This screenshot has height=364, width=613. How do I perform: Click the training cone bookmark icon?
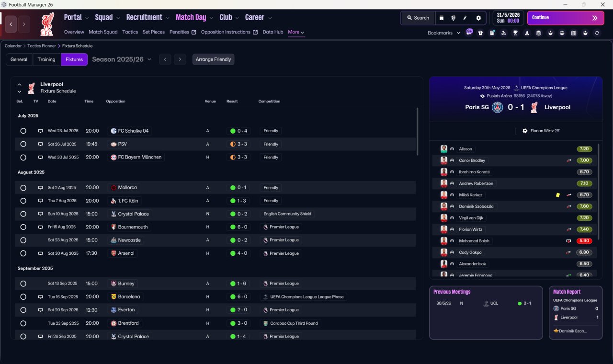click(x=527, y=33)
